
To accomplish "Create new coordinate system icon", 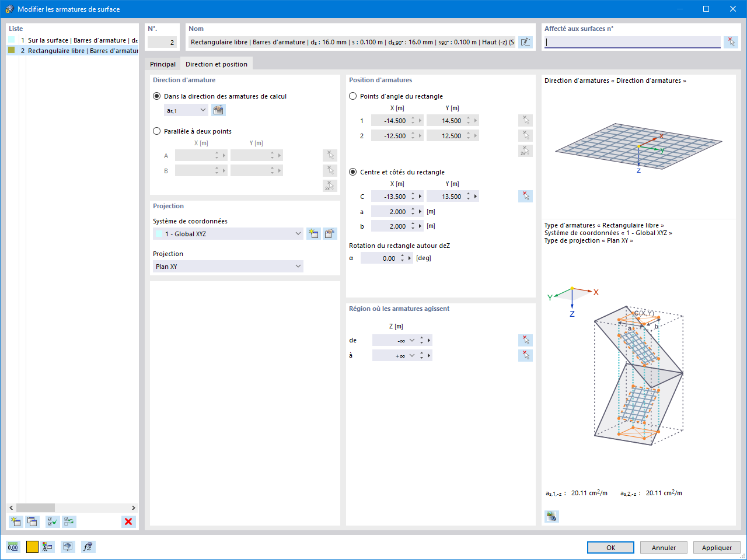I will [313, 234].
